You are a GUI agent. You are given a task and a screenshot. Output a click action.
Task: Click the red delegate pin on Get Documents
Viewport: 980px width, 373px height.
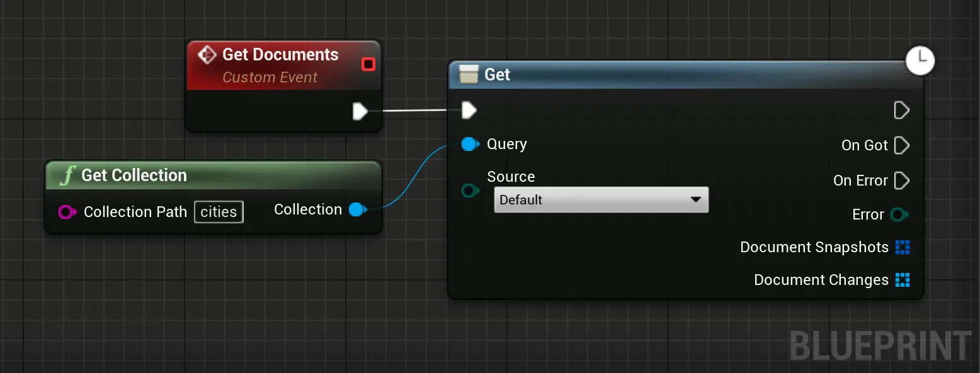pos(368,64)
